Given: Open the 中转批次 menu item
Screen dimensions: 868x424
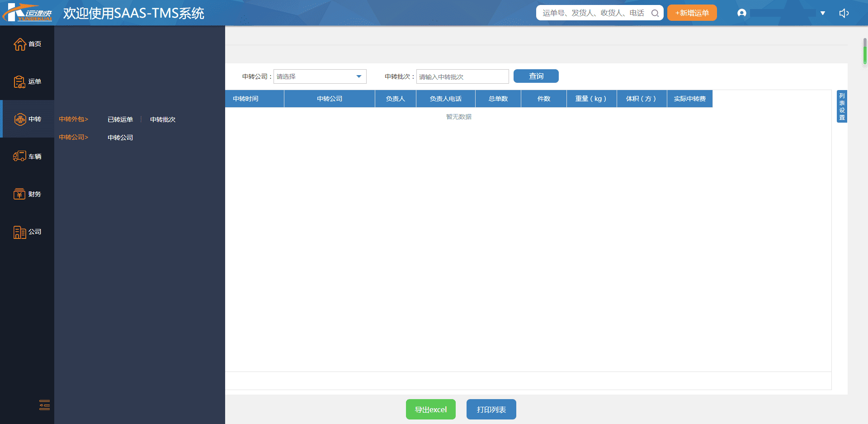Looking at the screenshot, I should click(163, 119).
